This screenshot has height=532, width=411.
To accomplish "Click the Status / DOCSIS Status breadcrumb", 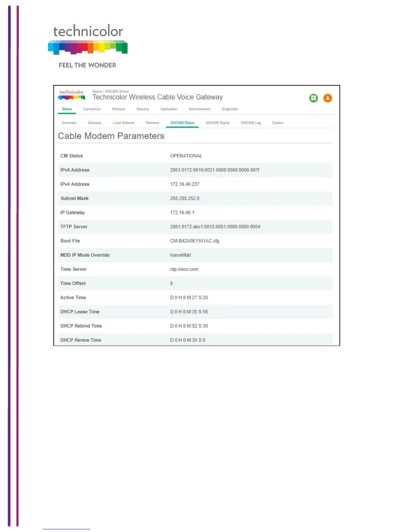I will coord(110,91).
